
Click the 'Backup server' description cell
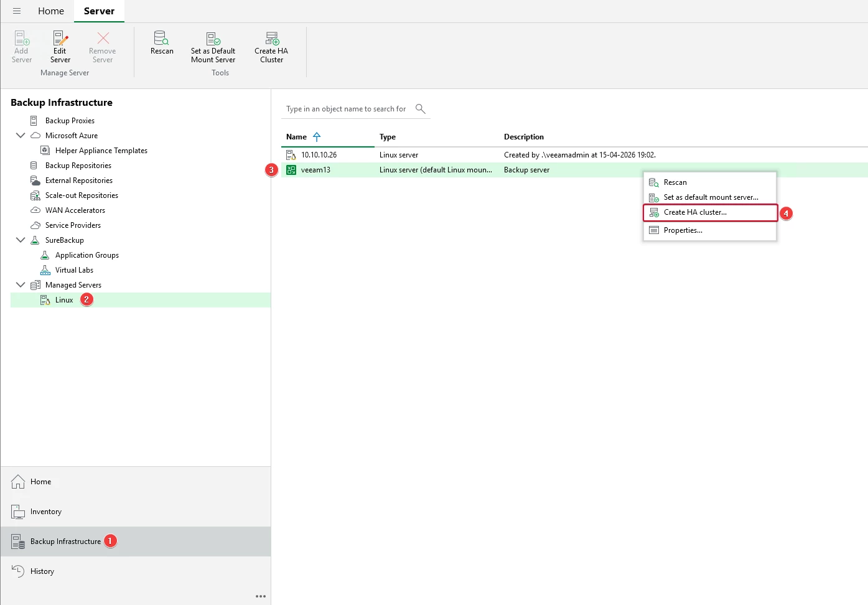click(526, 170)
